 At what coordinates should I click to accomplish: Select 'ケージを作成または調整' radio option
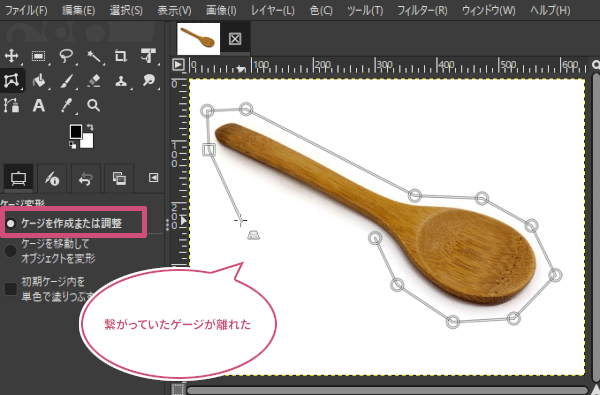pos(64,223)
